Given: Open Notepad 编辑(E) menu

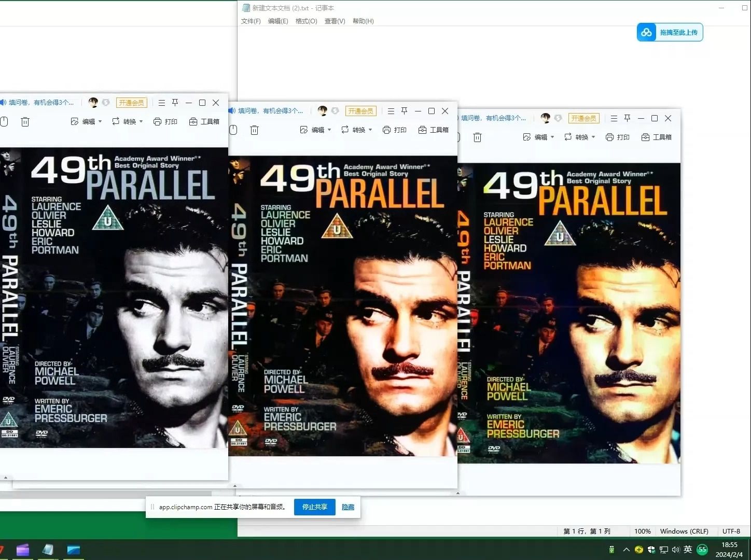Looking at the screenshot, I should coord(278,21).
